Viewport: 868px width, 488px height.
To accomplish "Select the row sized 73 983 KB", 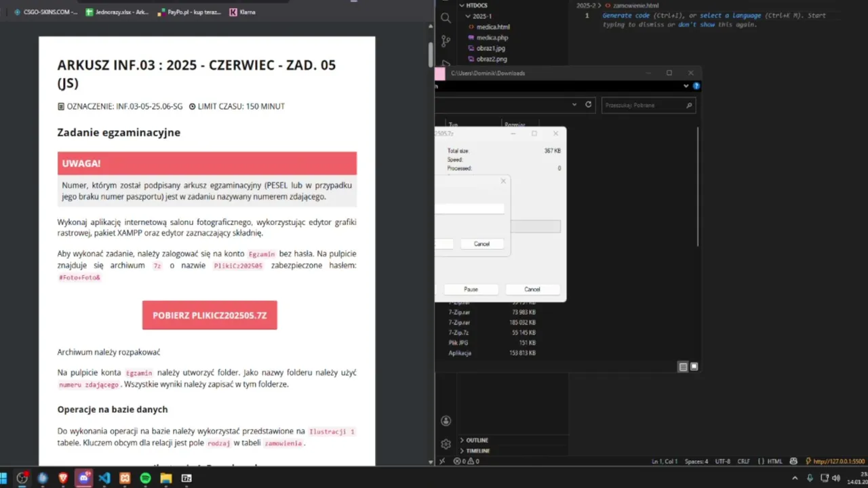I will coord(492,312).
